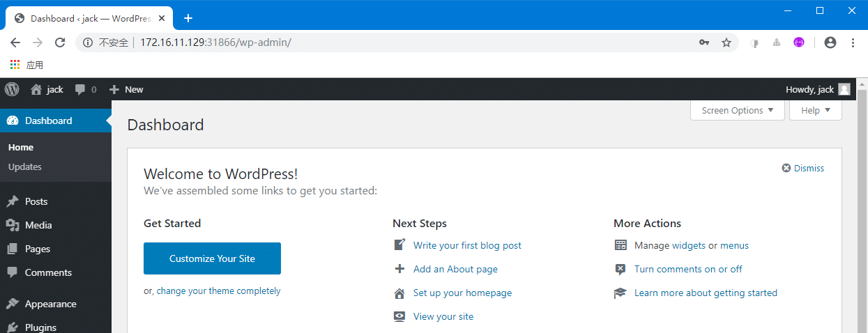
Task: Open a new browser tab
Action: (x=188, y=18)
